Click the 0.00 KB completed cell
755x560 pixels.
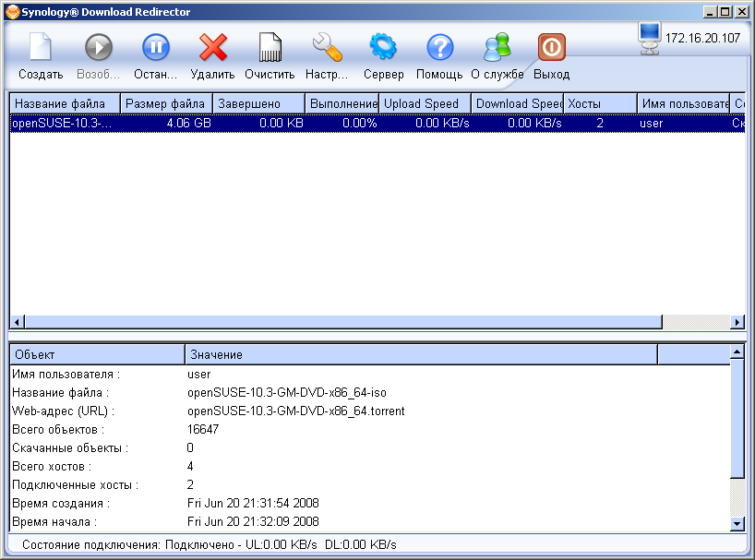(x=282, y=123)
